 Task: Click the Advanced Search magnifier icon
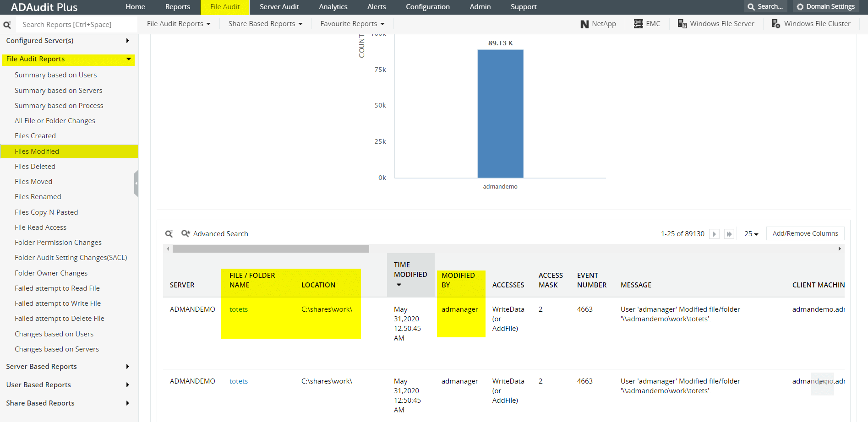coord(185,233)
